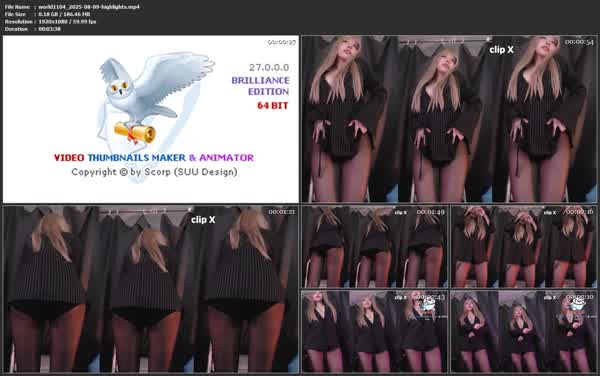Click the clip X watermark at 00:00:54
The width and height of the screenshot is (600, 376).
tap(501, 50)
